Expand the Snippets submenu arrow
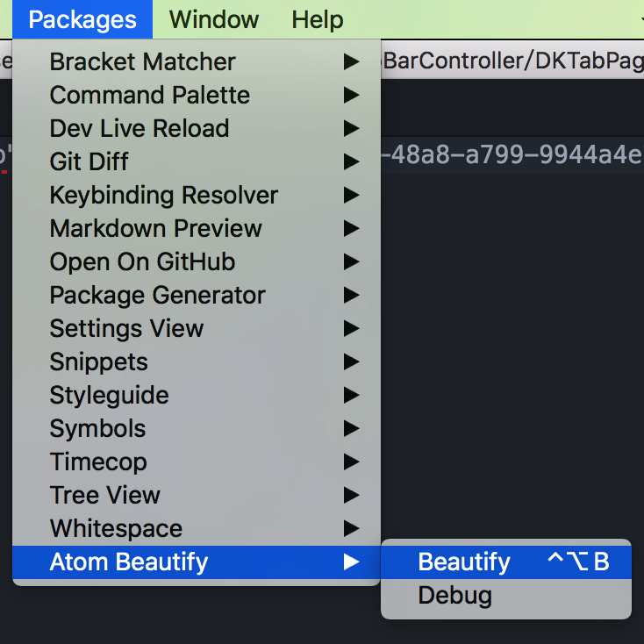The width and height of the screenshot is (644, 644). [x=352, y=361]
